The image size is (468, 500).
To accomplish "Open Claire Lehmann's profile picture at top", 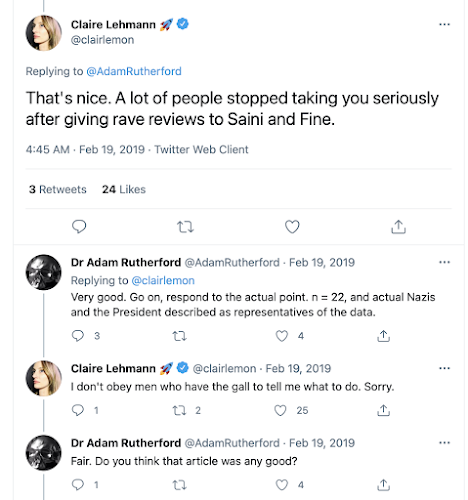I will pos(44,33).
